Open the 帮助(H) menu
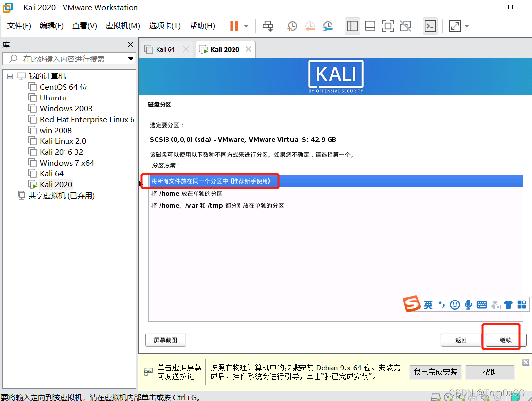This screenshot has height=401, width=532. tap(202, 26)
